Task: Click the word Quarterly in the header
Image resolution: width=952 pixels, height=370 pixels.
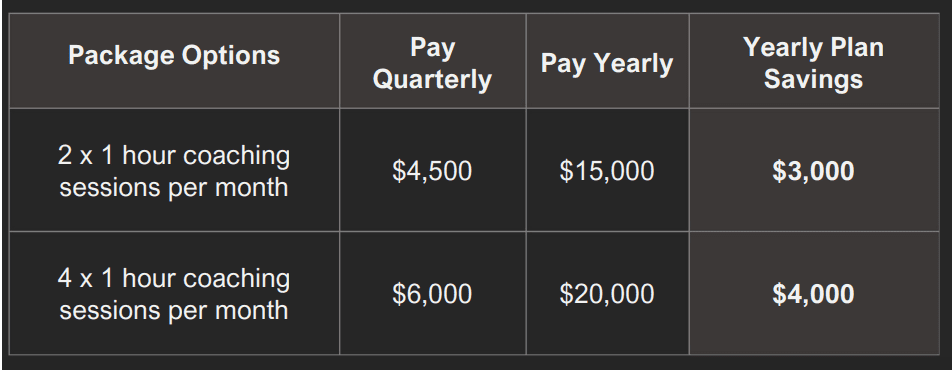Action: (x=432, y=80)
